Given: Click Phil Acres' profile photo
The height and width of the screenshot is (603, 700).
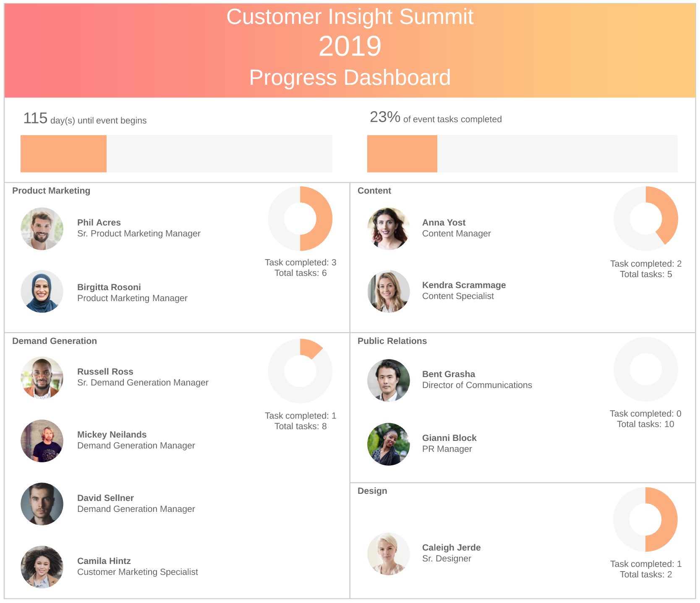Looking at the screenshot, I should click(x=42, y=229).
